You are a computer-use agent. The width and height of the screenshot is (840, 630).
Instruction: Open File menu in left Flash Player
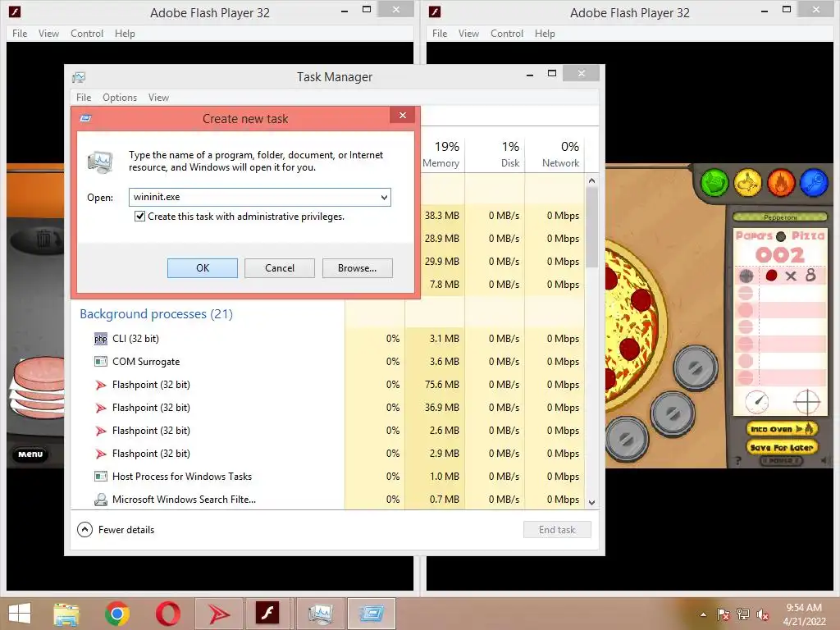(x=20, y=33)
